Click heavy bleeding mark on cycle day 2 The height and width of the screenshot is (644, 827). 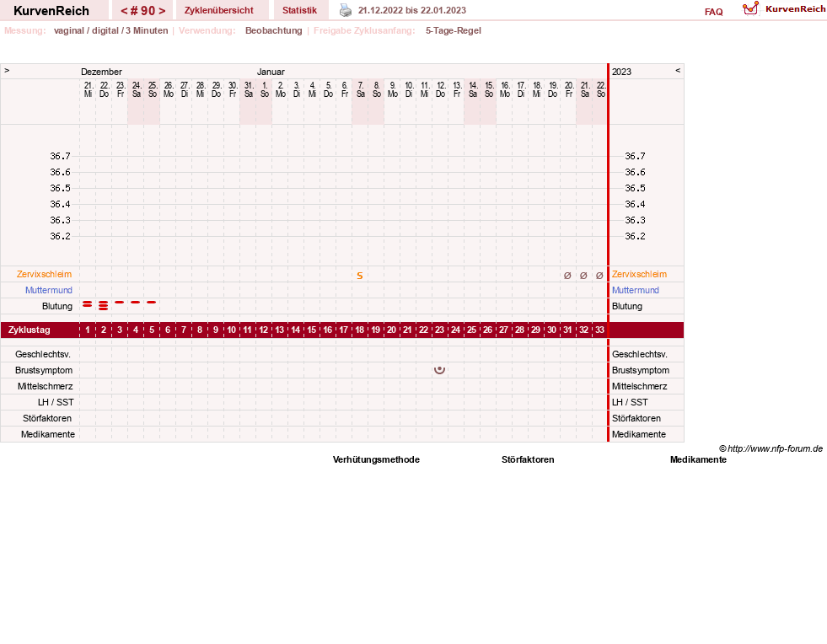click(104, 305)
